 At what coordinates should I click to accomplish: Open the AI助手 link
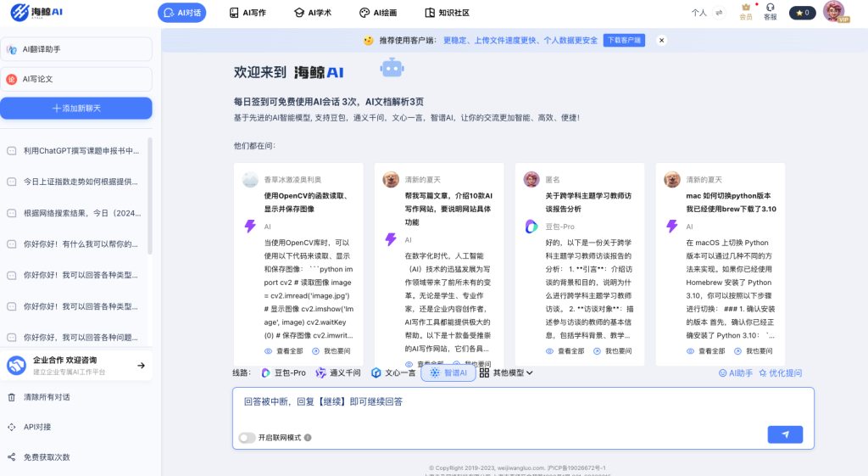coord(735,373)
